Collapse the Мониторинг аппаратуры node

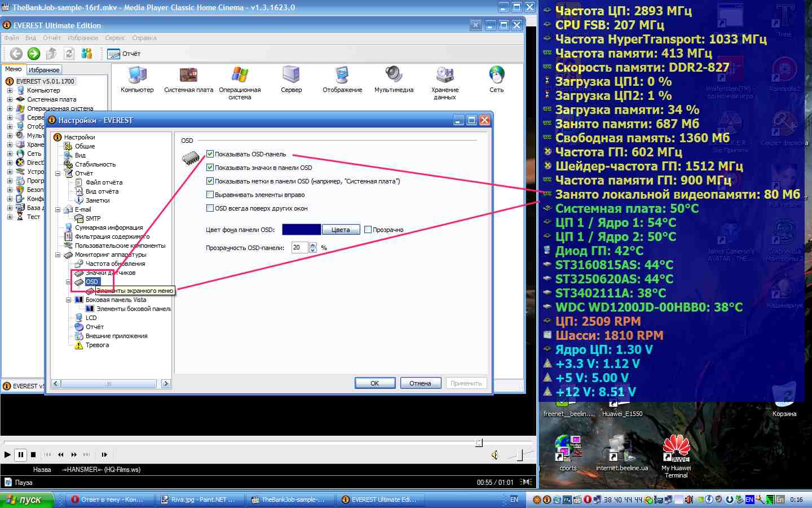[x=58, y=255]
